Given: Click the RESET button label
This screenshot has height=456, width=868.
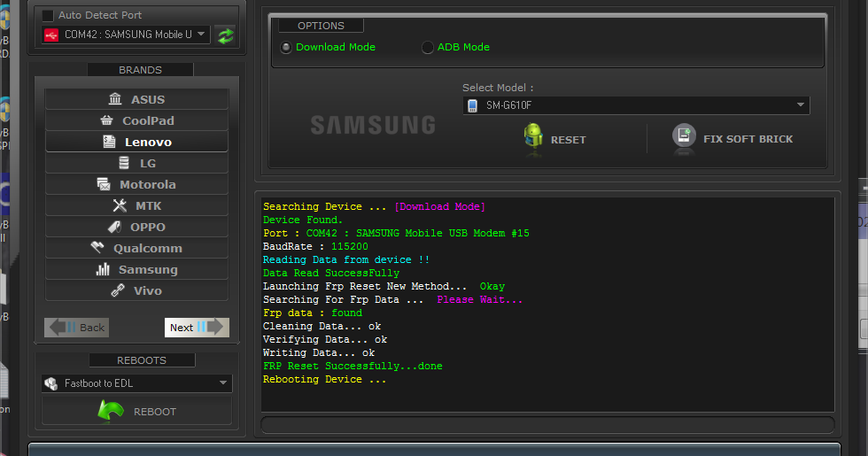Looking at the screenshot, I should (x=568, y=140).
